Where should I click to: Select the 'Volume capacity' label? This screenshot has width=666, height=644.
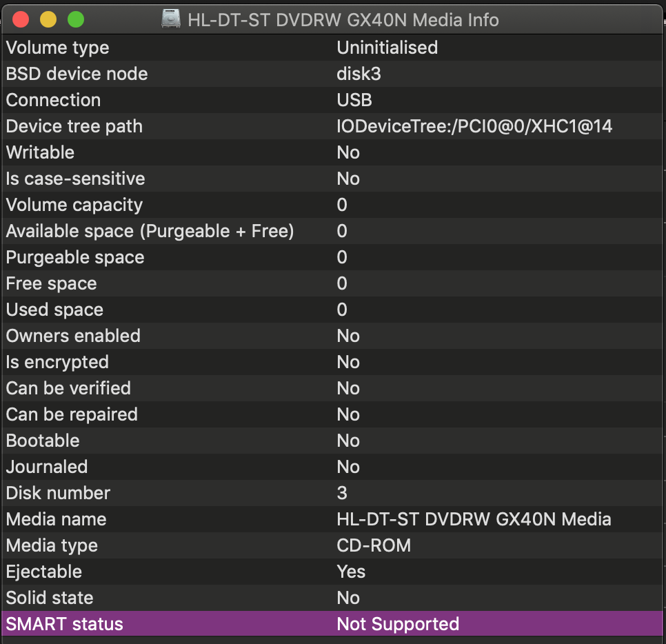[x=74, y=205]
